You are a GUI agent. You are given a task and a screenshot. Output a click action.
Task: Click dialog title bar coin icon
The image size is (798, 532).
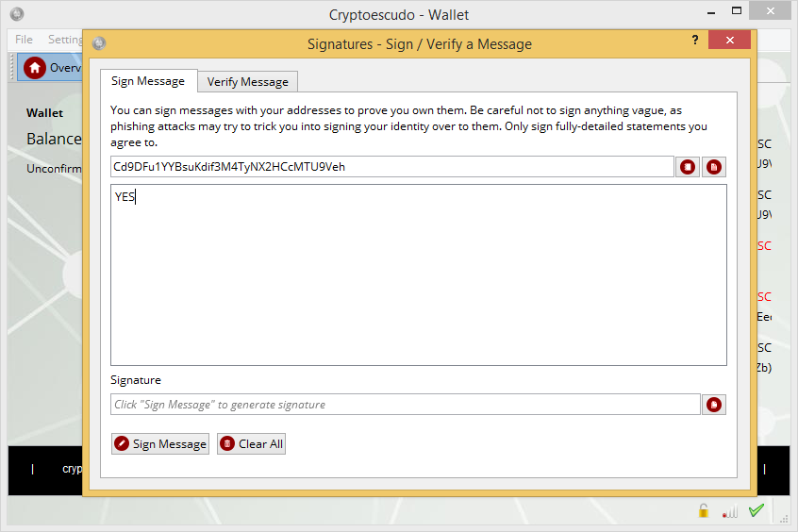99,43
